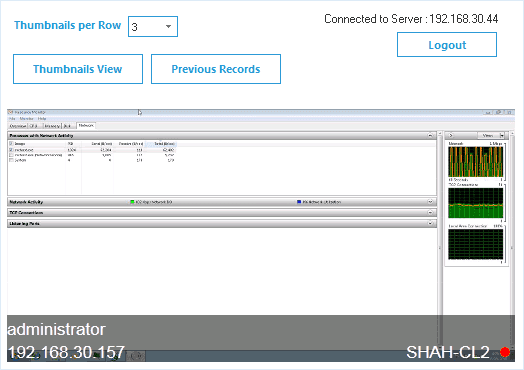
Task: Click the Thumbnails View button
Action: [78, 69]
